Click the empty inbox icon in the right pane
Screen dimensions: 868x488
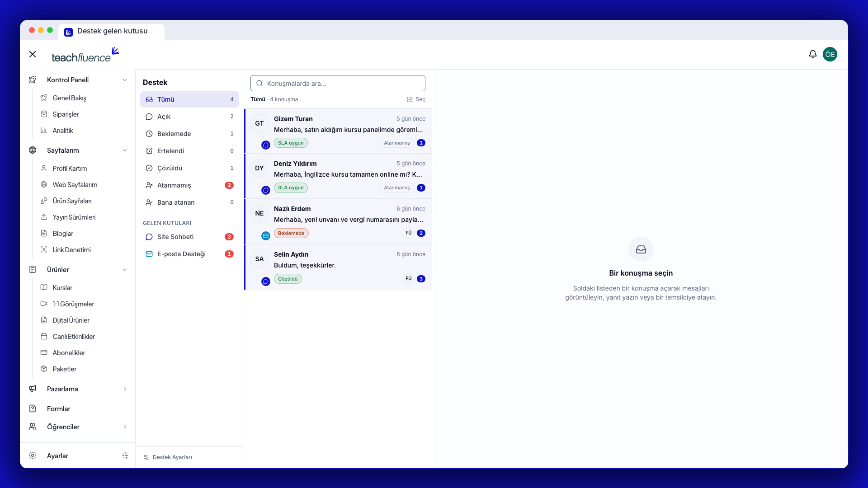point(641,249)
